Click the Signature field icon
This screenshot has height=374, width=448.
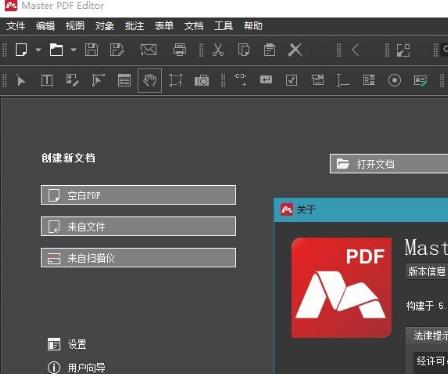tap(420, 80)
